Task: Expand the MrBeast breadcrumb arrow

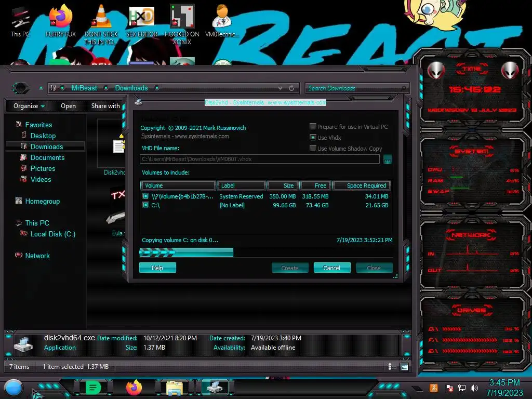Action: point(106,88)
